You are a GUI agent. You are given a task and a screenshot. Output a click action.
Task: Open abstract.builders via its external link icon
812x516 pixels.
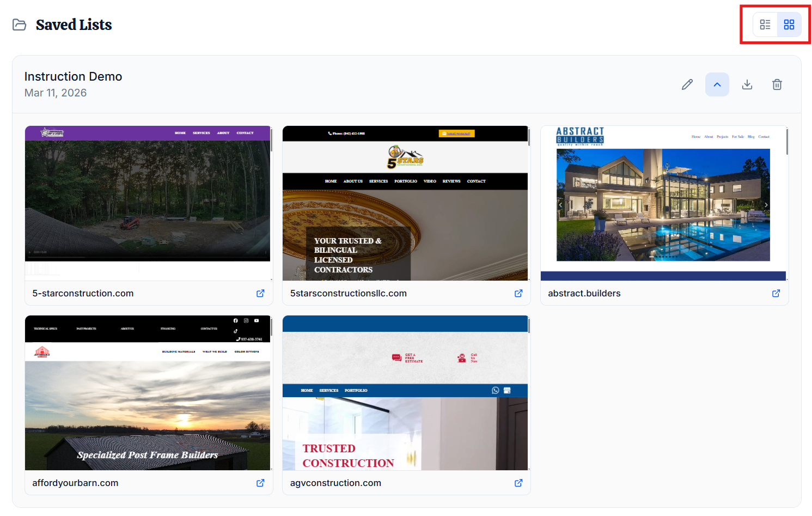776,293
